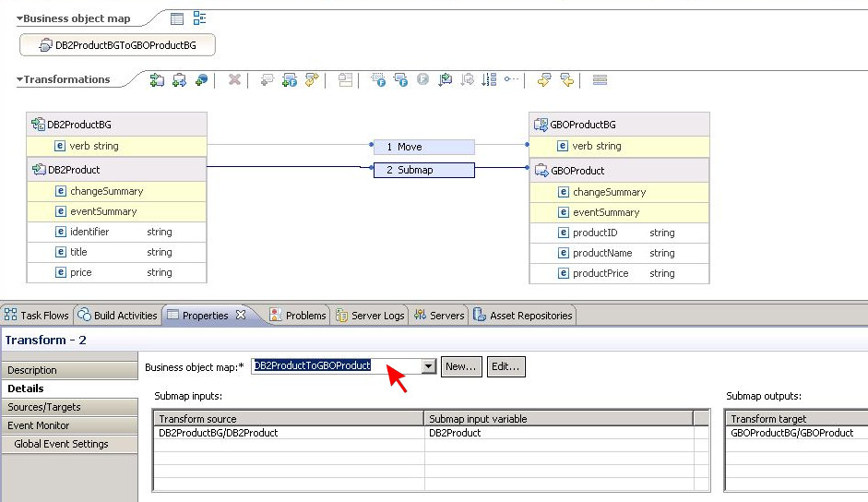Click the blue globe icon in Transformations toolbar
This screenshot has height=502, width=868.
(x=201, y=80)
